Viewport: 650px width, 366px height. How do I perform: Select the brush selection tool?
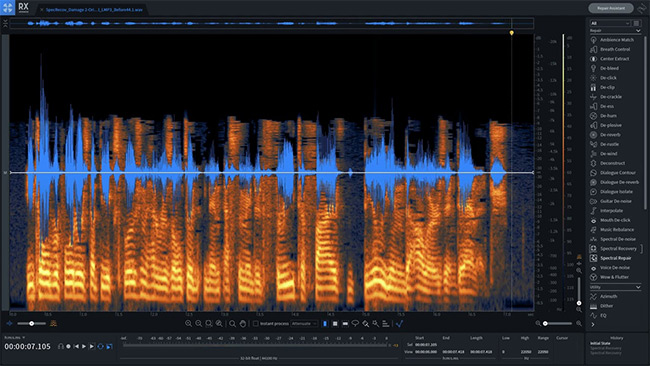click(366, 324)
